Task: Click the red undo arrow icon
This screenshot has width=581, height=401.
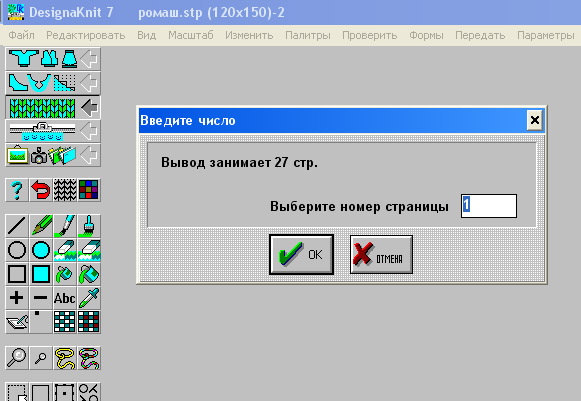Action: [41, 190]
